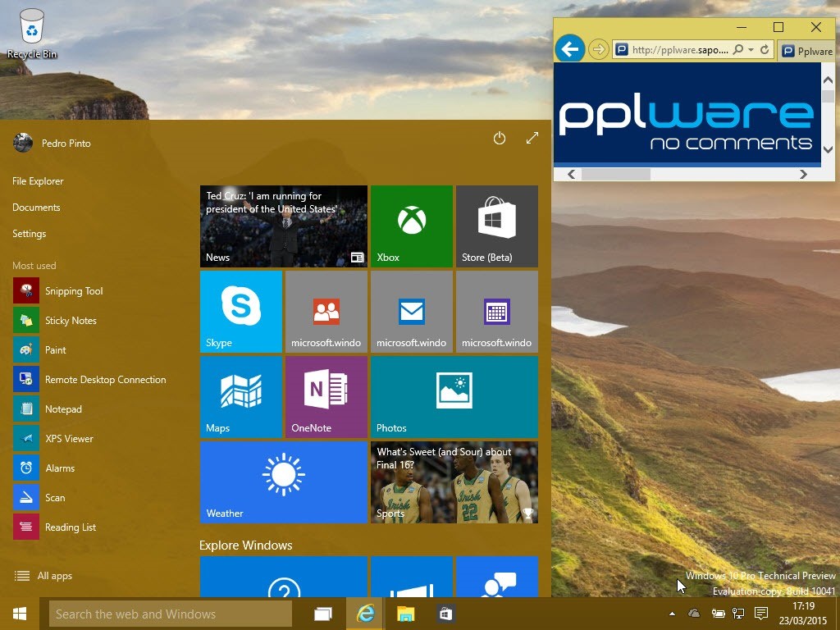The height and width of the screenshot is (630, 840).
Task: Open the speech-bubble person tile under Explore Windows
Action: (496, 577)
